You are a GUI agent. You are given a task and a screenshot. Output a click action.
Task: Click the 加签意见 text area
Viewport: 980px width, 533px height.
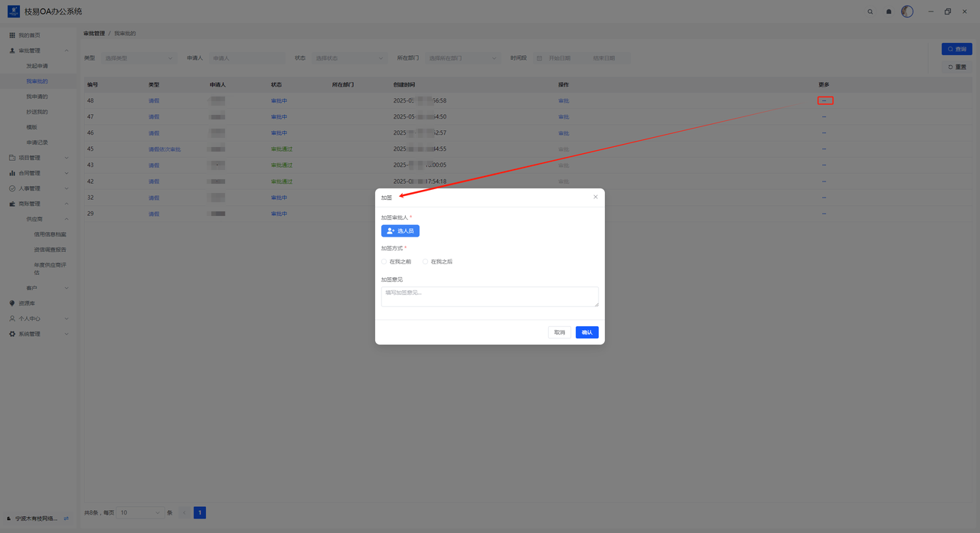[x=489, y=296]
